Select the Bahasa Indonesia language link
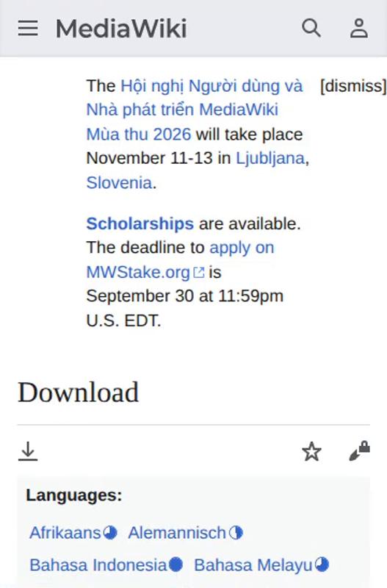Viewport: 387px width, 588px height. point(98,564)
